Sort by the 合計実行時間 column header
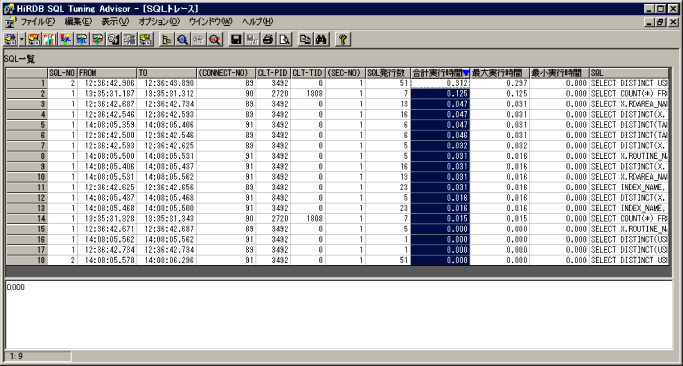683x366 pixels. click(440, 73)
